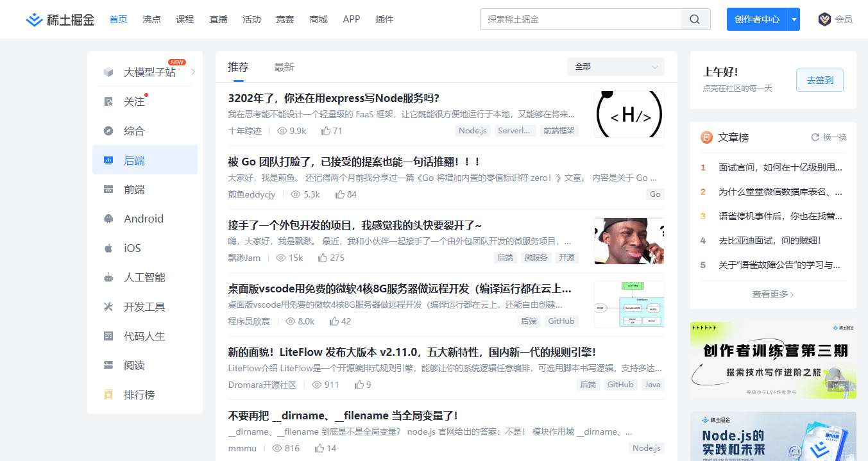Click the Java tag on LiteFlow article
Image resolution: width=868 pixels, height=461 pixels.
click(x=652, y=385)
